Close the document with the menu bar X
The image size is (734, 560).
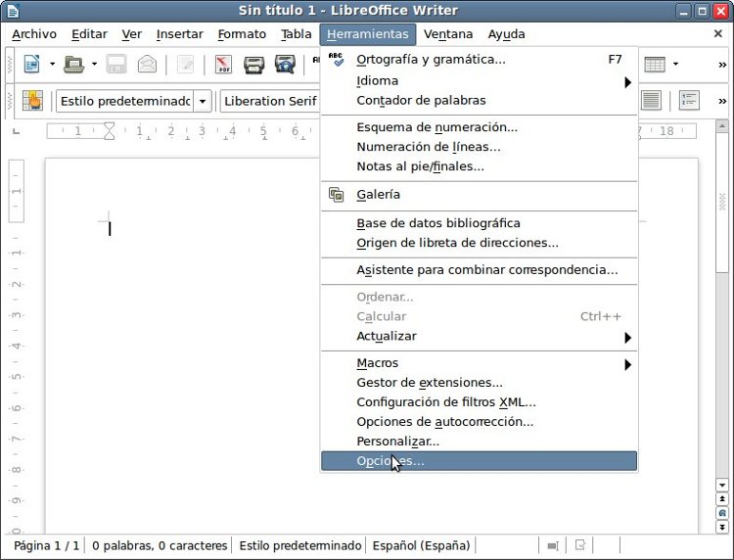[718, 33]
